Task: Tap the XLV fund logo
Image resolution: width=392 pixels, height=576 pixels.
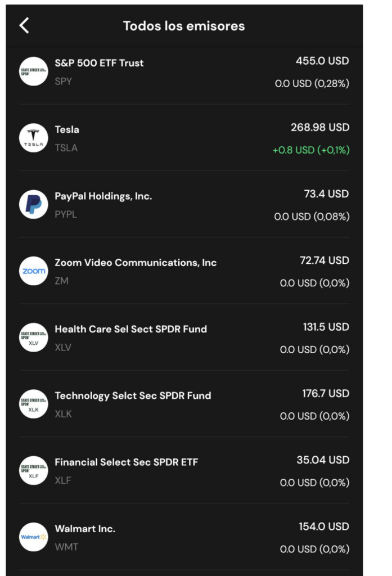Action: [x=33, y=337]
